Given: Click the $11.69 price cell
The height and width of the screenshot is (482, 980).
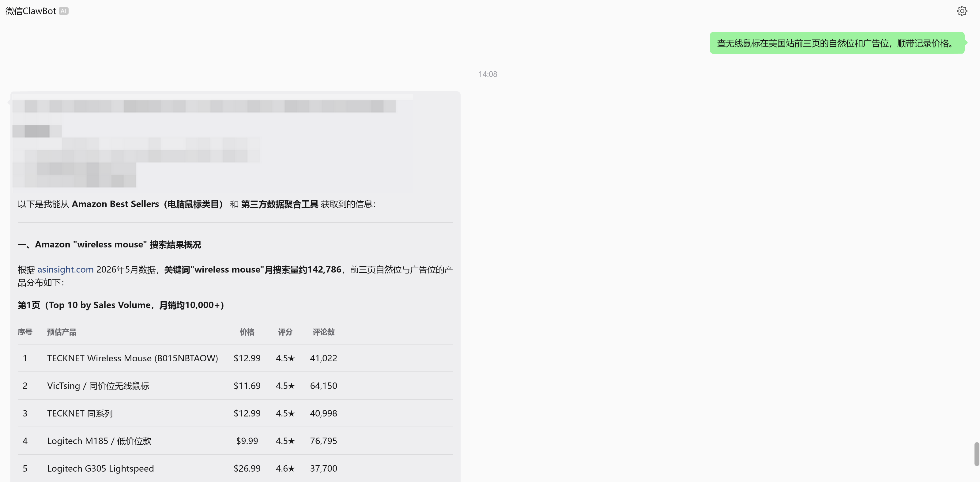Looking at the screenshot, I should tap(247, 386).
